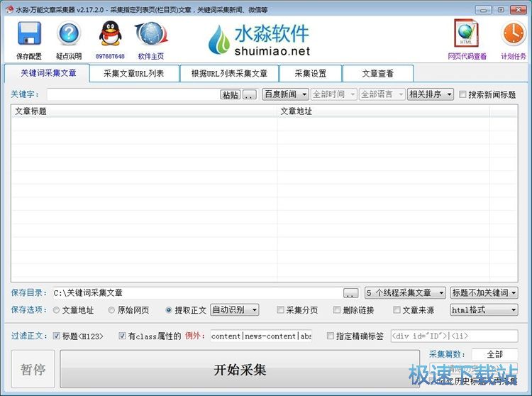
Task: Select the 原始网页 radio button
Action: tap(111, 310)
